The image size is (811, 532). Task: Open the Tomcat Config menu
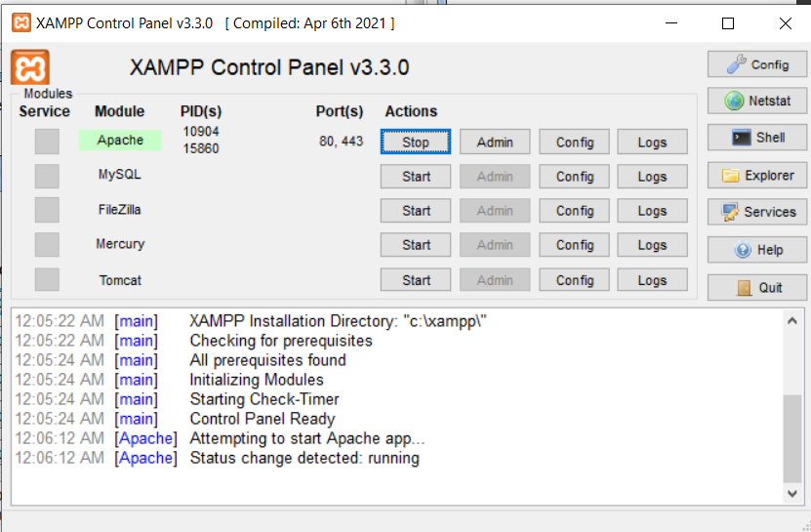coord(575,280)
